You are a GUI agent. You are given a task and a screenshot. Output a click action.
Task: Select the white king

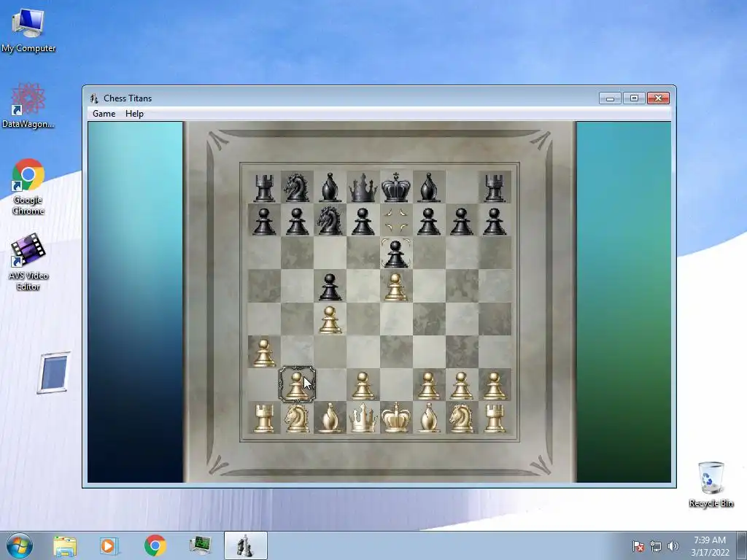395,418
